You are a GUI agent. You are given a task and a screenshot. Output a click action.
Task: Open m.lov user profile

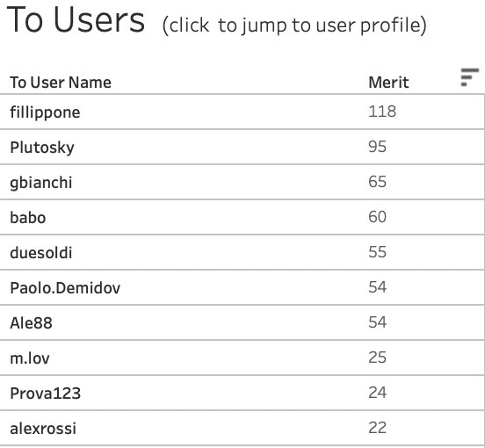30,358
